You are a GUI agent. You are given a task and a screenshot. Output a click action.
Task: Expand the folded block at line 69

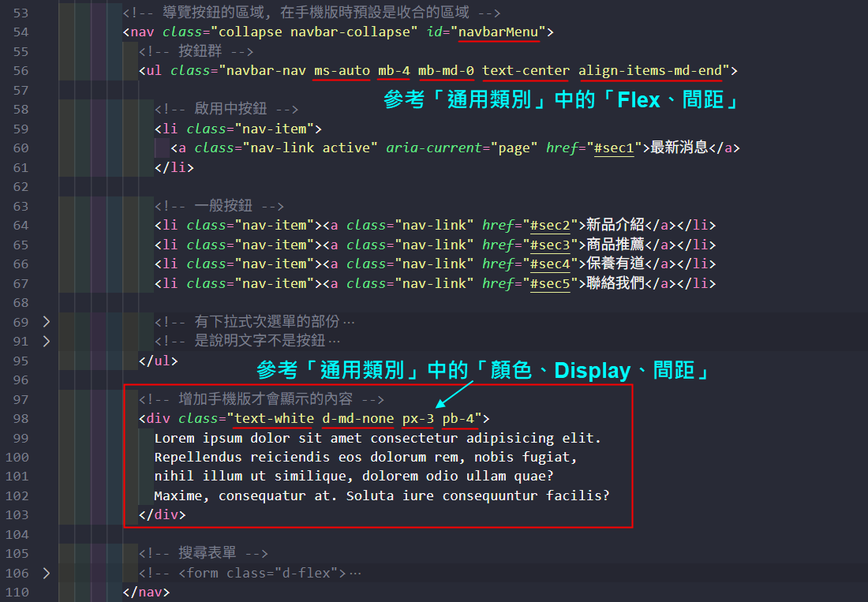(x=46, y=322)
